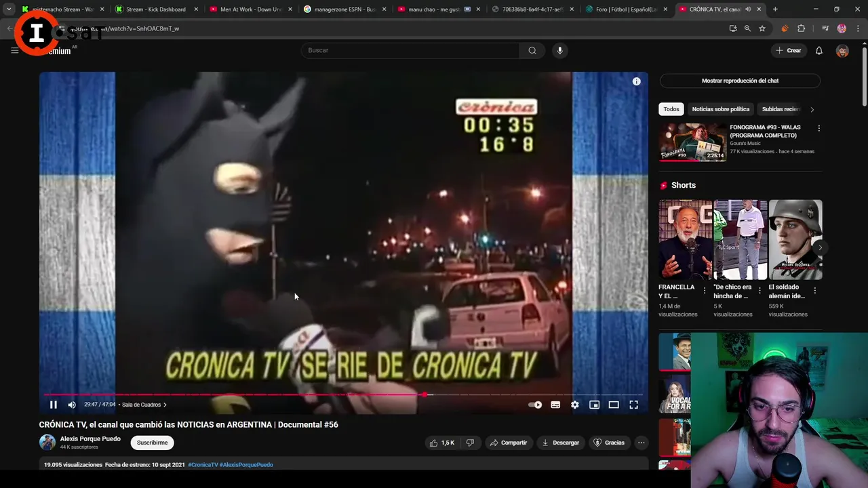Screen dimensions: 868x488
Task: Open the browser zoom magnifier icon
Action: click(x=747, y=28)
